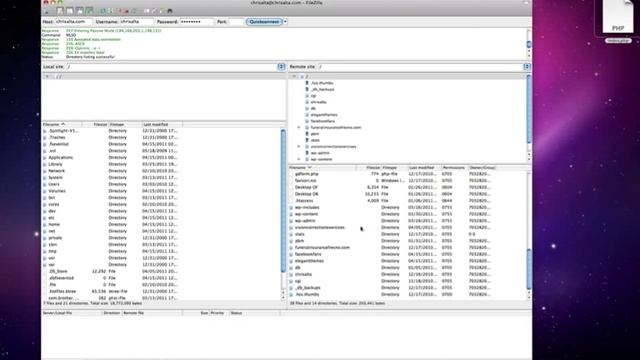Open the Site Manager icon

(47, 11)
